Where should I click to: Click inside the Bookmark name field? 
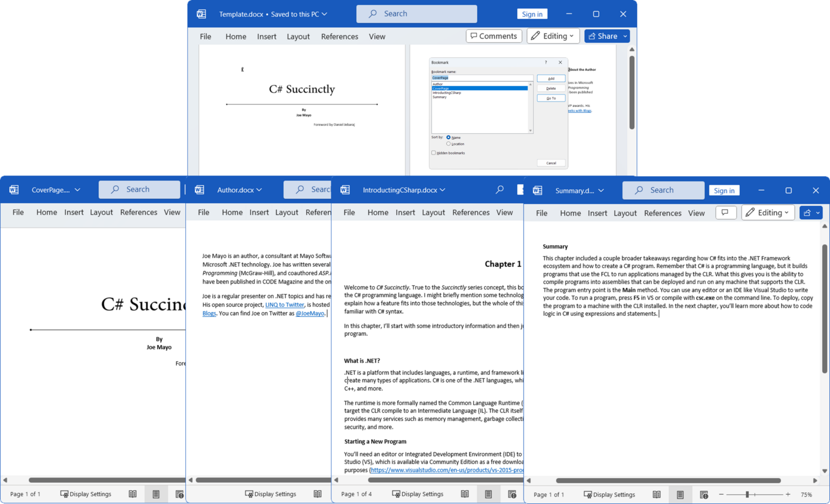tap(481, 77)
